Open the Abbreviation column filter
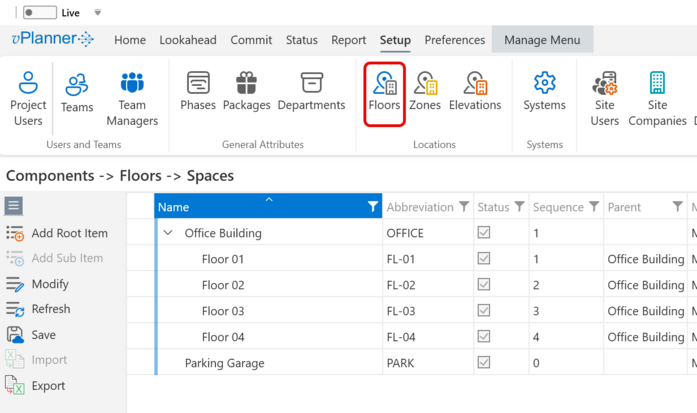The height and width of the screenshot is (413, 697). [463, 207]
